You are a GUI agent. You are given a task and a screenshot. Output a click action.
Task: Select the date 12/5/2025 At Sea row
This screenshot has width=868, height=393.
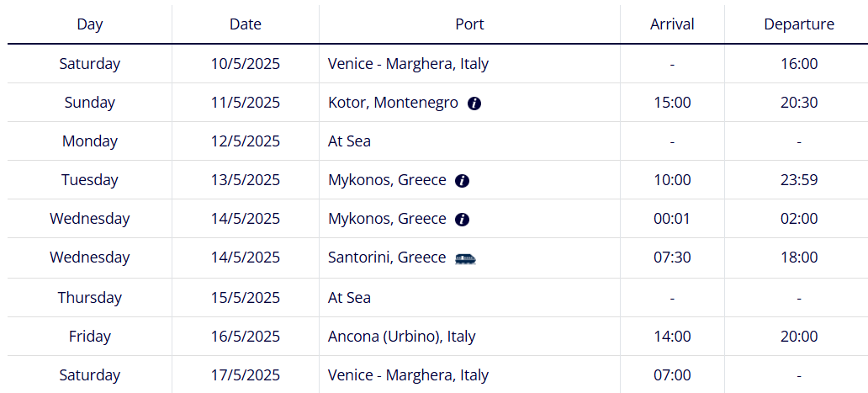click(246, 141)
